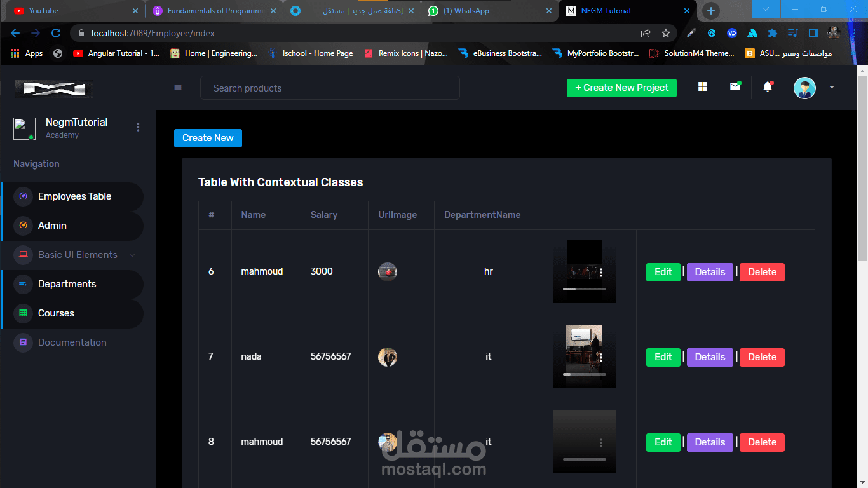Open the Ischool - Home Page bookmark

311,53
